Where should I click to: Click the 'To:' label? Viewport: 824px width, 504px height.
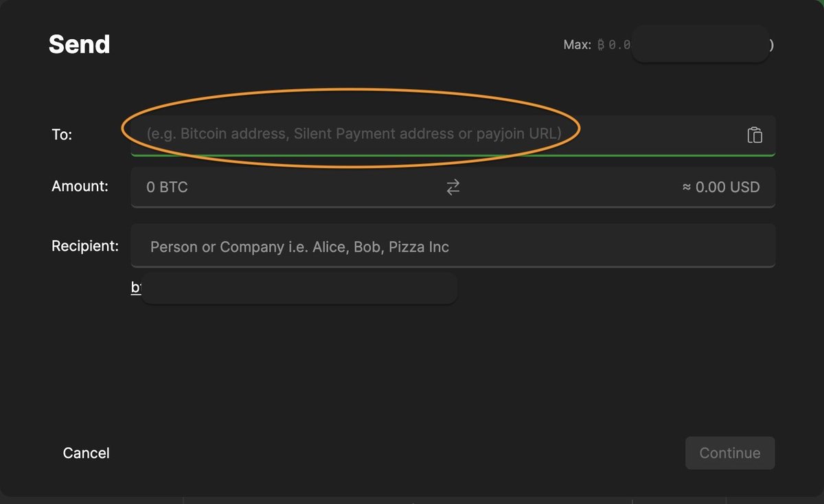tap(62, 135)
